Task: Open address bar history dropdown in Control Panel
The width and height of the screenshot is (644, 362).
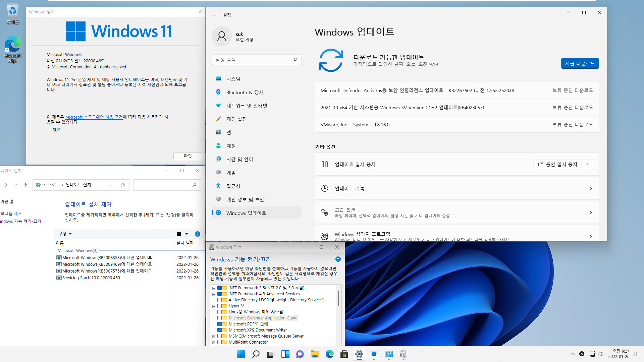Action: tap(110, 185)
